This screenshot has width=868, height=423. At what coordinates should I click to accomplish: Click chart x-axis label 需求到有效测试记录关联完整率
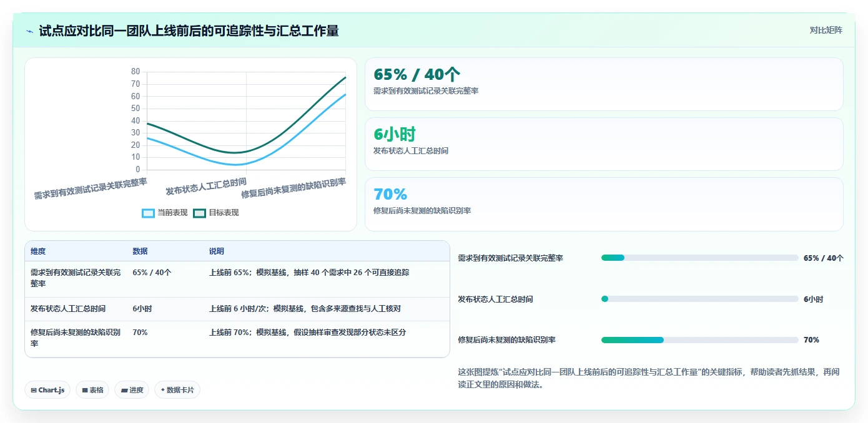click(91, 188)
